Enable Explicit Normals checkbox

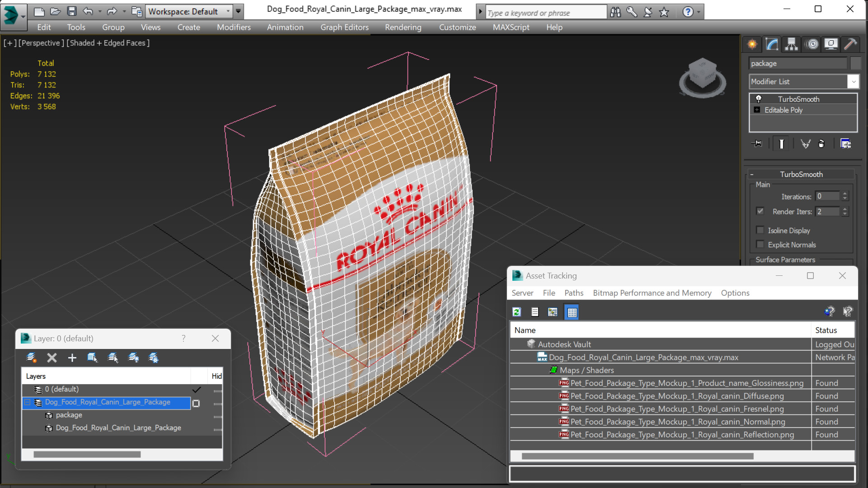point(760,244)
